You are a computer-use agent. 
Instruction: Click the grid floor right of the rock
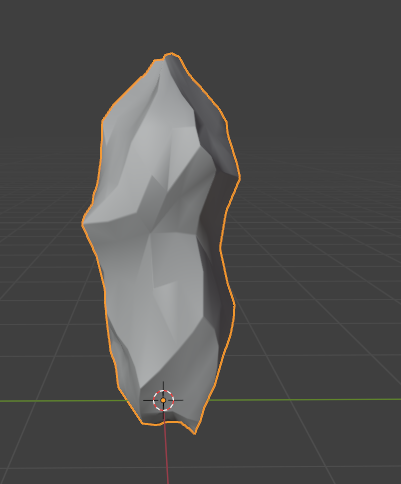coord(317,300)
